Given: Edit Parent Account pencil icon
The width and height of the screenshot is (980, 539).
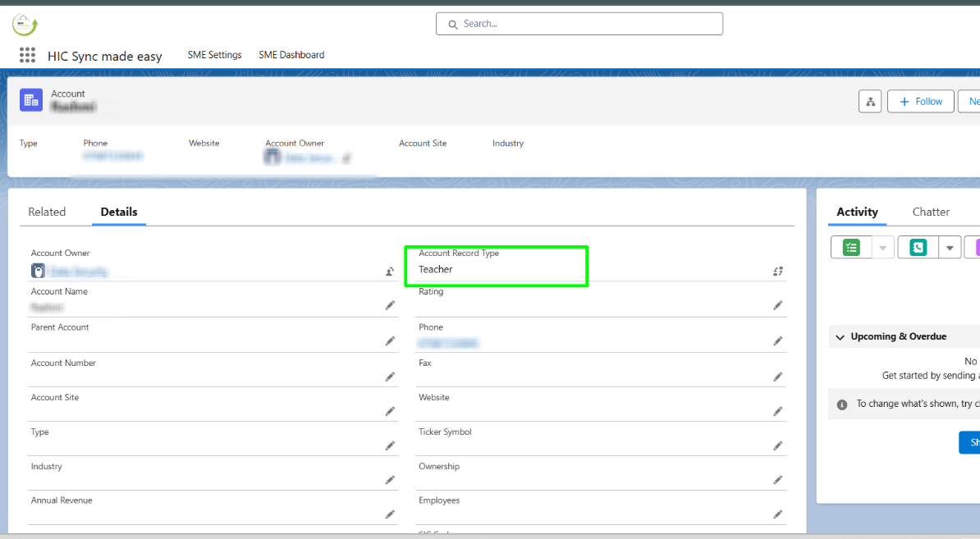Looking at the screenshot, I should pos(390,341).
